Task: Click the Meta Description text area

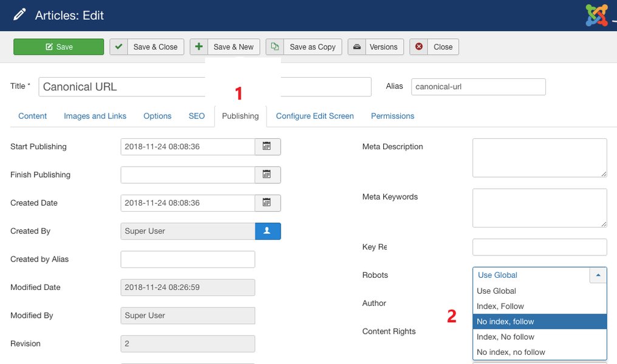Action: point(539,158)
